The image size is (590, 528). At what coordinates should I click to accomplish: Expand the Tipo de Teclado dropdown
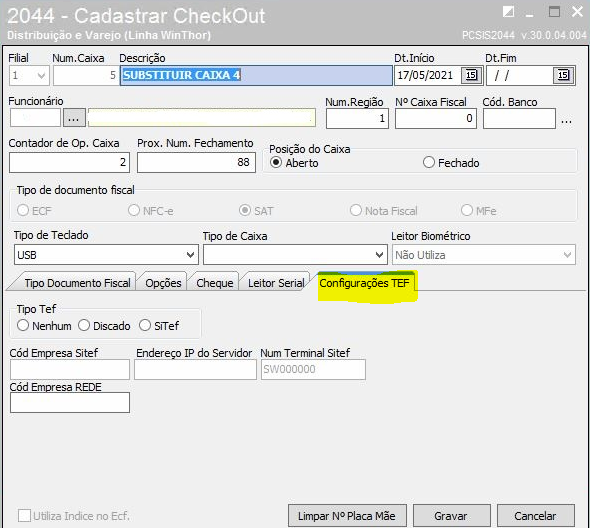[190, 255]
